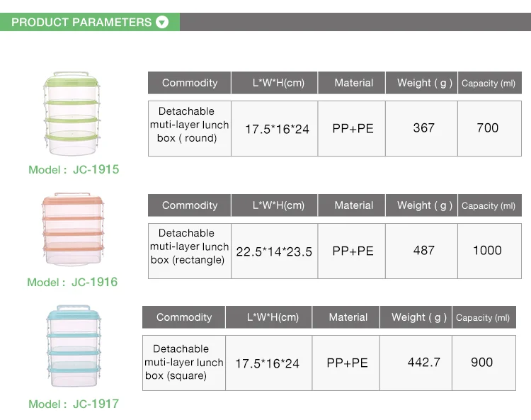Viewport: 531px width, 420px height.
Task: Click the 367 weight value cell
Action: (x=423, y=128)
